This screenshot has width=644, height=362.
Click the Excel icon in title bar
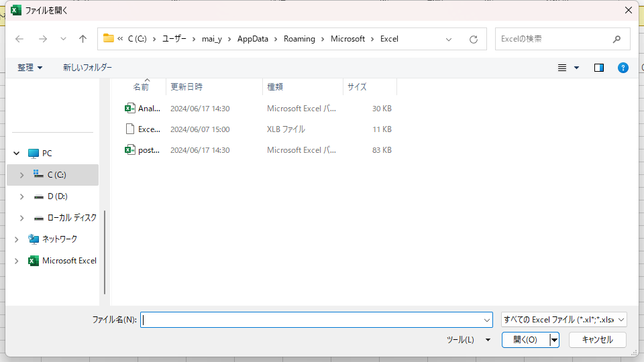click(16, 10)
